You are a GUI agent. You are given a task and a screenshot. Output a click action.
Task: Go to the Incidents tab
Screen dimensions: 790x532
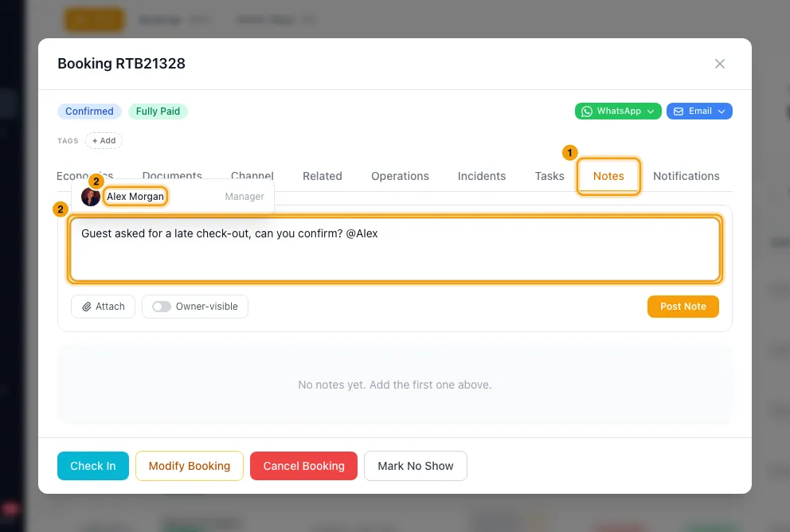pos(482,176)
